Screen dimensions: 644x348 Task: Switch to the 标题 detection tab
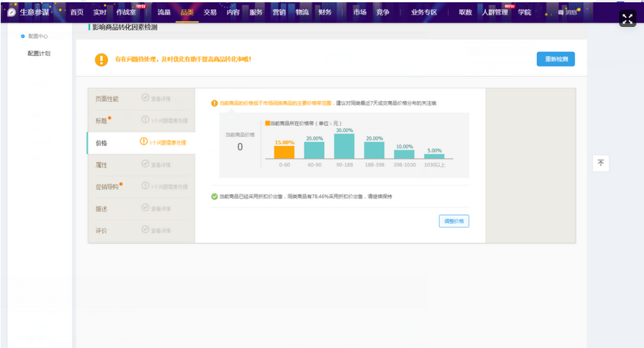[x=102, y=120]
